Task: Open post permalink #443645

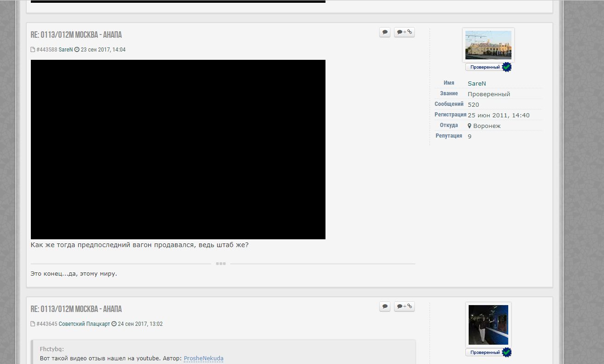Action: tap(46, 324)
